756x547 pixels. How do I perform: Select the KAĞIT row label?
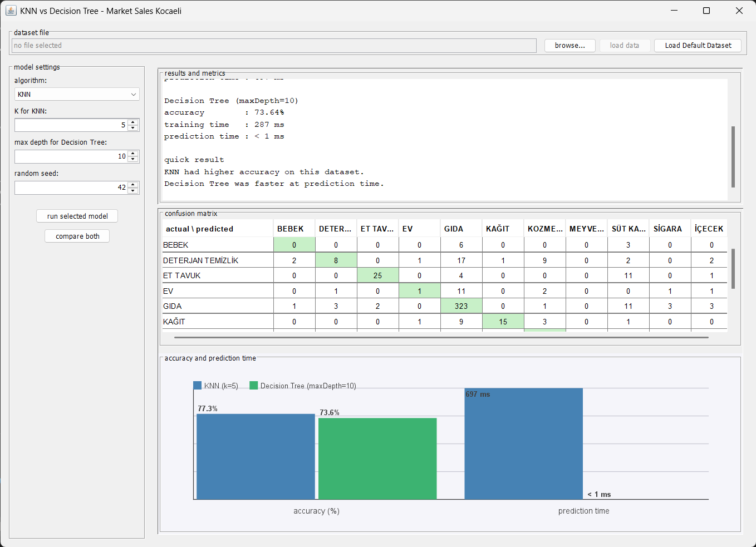[218, 322]
